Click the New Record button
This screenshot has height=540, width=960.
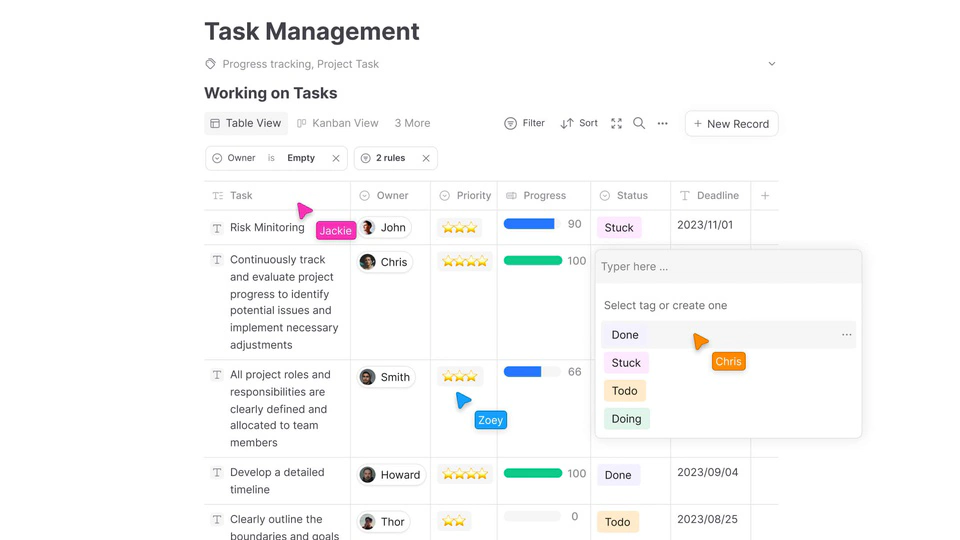click(731, 124)
